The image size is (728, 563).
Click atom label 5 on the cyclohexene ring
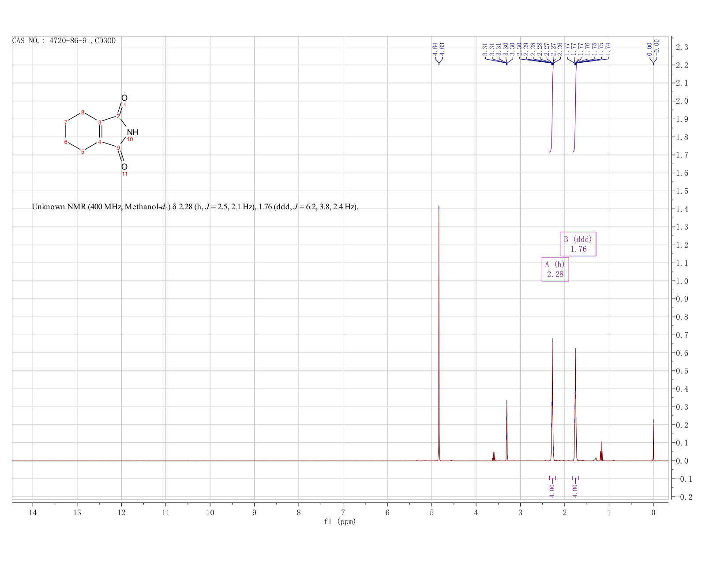pos(83,152)
